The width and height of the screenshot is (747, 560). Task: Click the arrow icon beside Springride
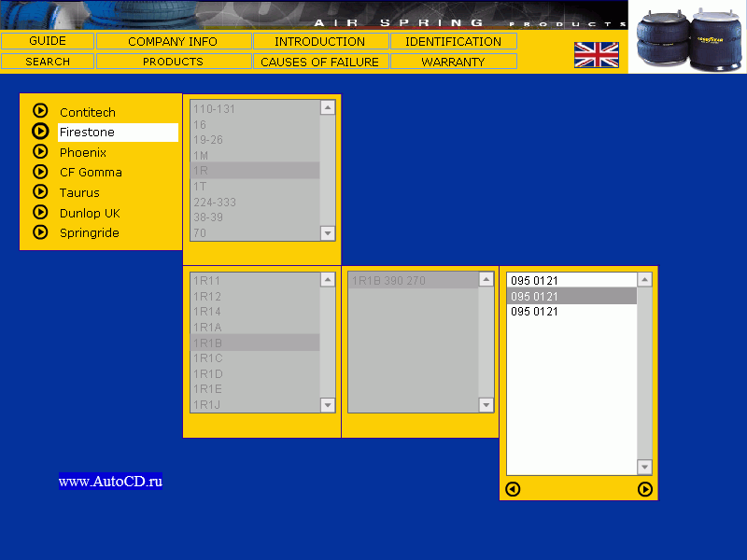pyautogui.click(x=40, y=232)
